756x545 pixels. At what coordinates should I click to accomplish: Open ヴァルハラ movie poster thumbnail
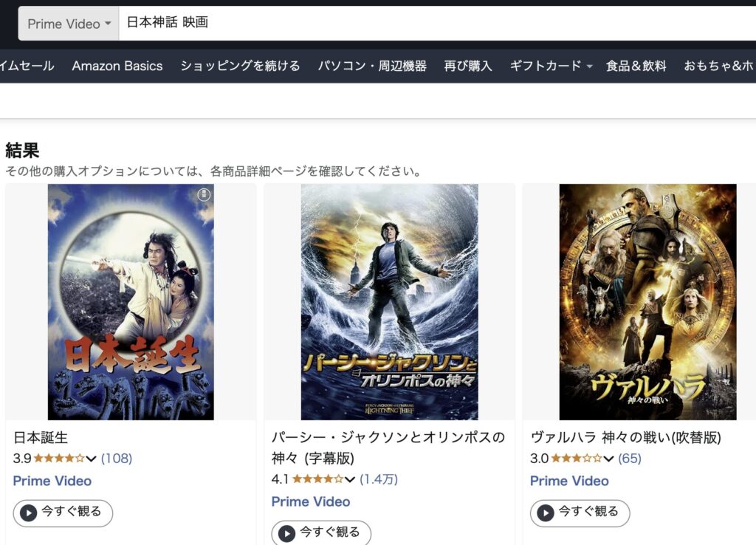[x=647, y=302]
